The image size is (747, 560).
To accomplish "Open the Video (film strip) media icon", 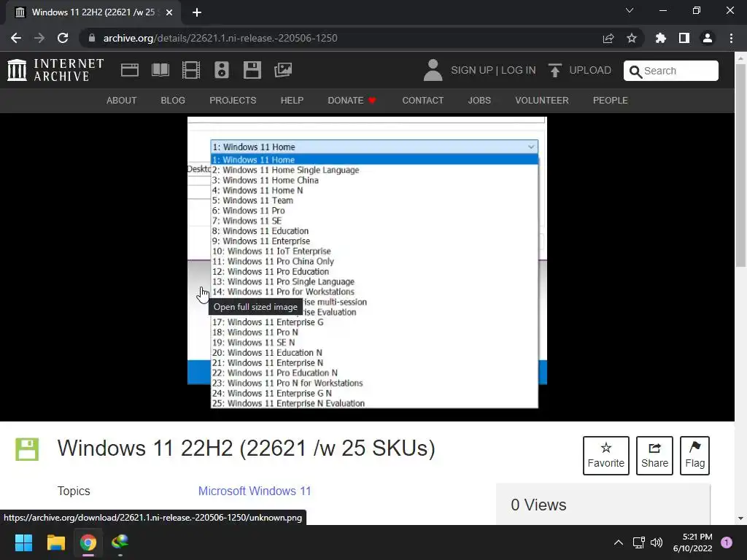I will [x=191, y=70].
